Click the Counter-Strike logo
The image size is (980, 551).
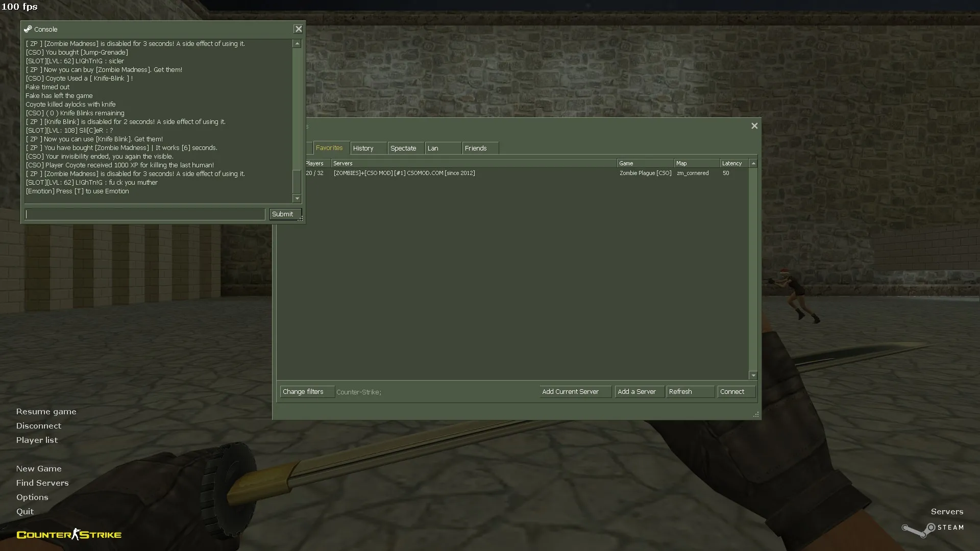point(69,534)
